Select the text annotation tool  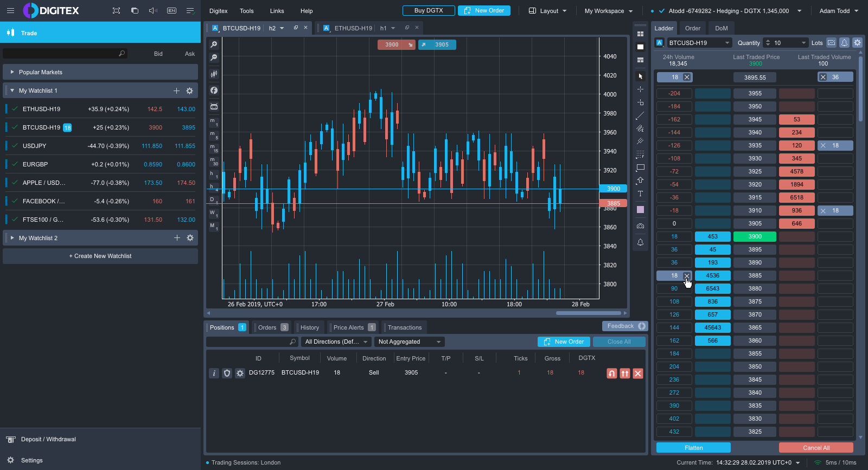(640, 194)
